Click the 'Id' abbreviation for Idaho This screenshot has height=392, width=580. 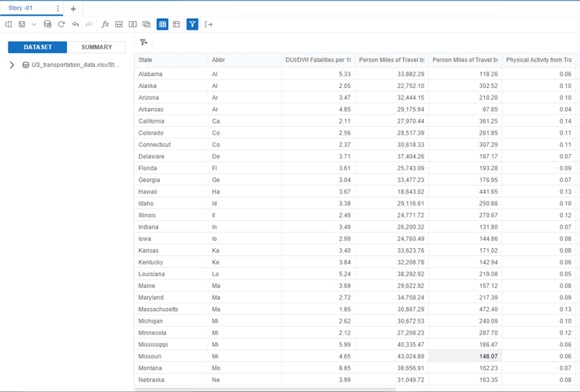click(x=244, y=204)
